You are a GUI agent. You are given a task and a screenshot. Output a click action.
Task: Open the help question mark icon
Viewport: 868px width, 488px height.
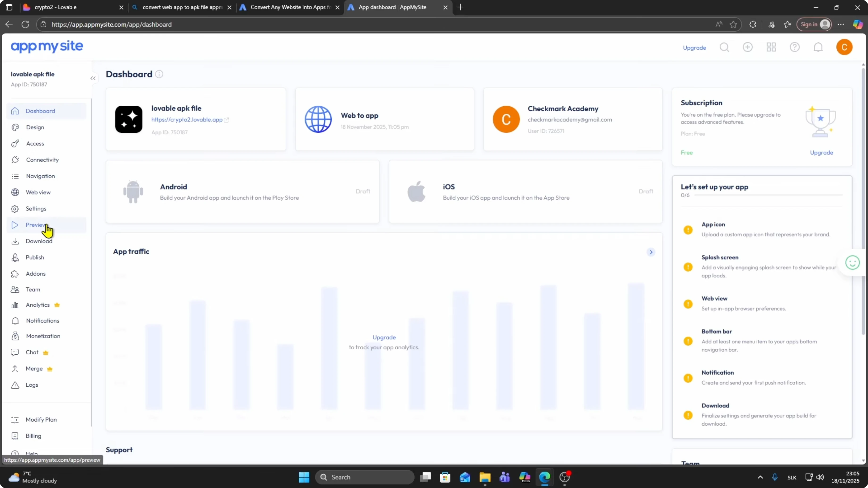point(795,47)
